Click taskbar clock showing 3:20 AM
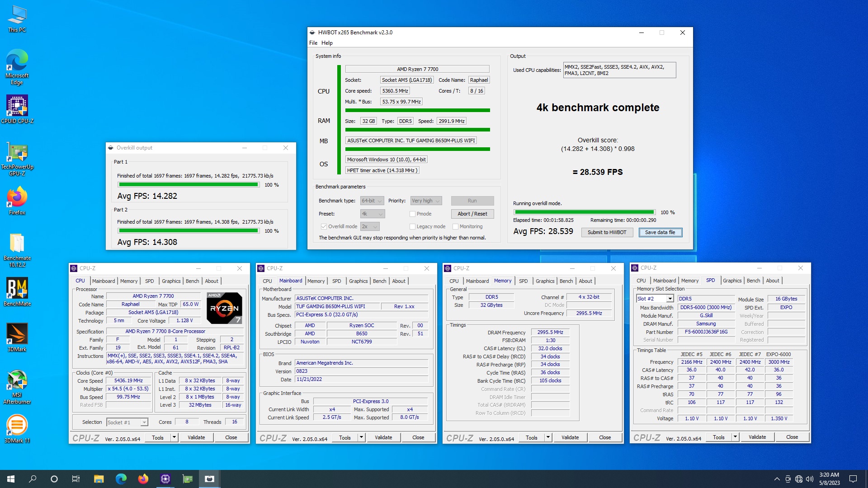Viewport: 868px width, 488px height. tap(829, 479)
